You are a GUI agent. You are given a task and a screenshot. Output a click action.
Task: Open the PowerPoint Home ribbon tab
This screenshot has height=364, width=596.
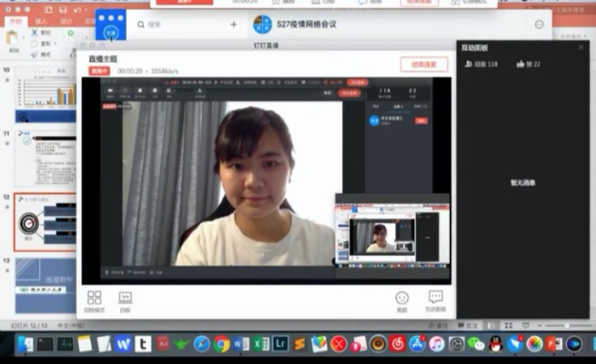tap(16, 21)
